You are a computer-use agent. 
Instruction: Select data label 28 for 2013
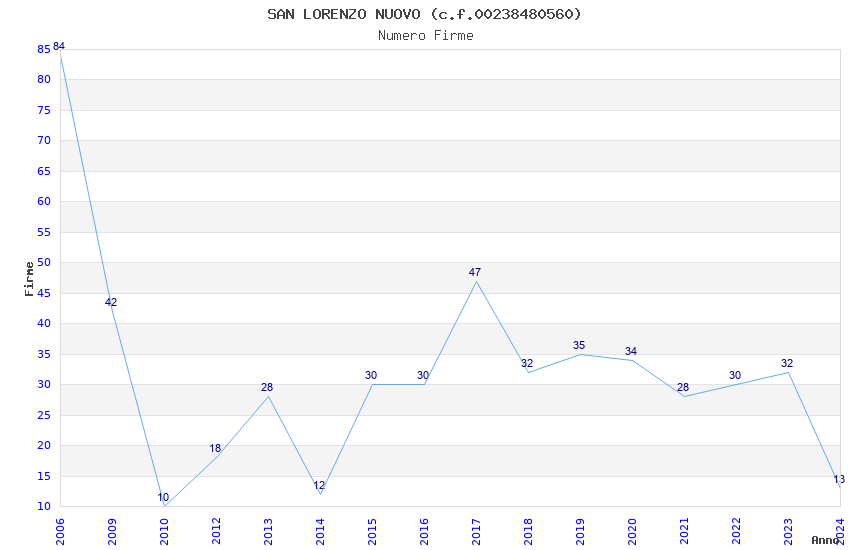click(x=267, y=387)
